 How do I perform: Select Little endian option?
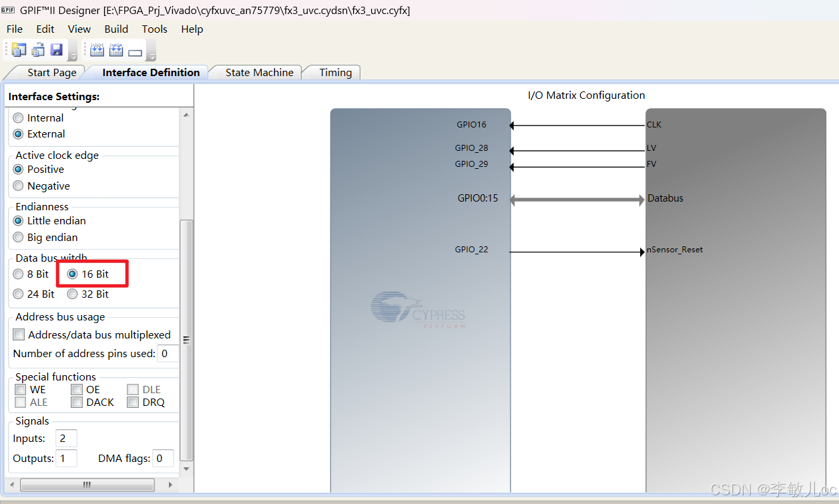point(19,221)
